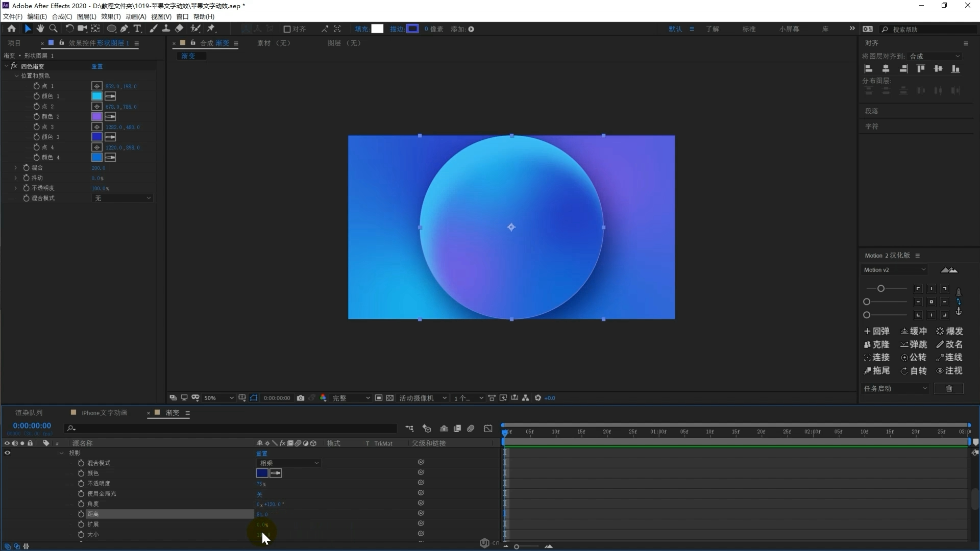
Task: Click the Zoom magnifier tool
Action: click(x=53, y=29)
